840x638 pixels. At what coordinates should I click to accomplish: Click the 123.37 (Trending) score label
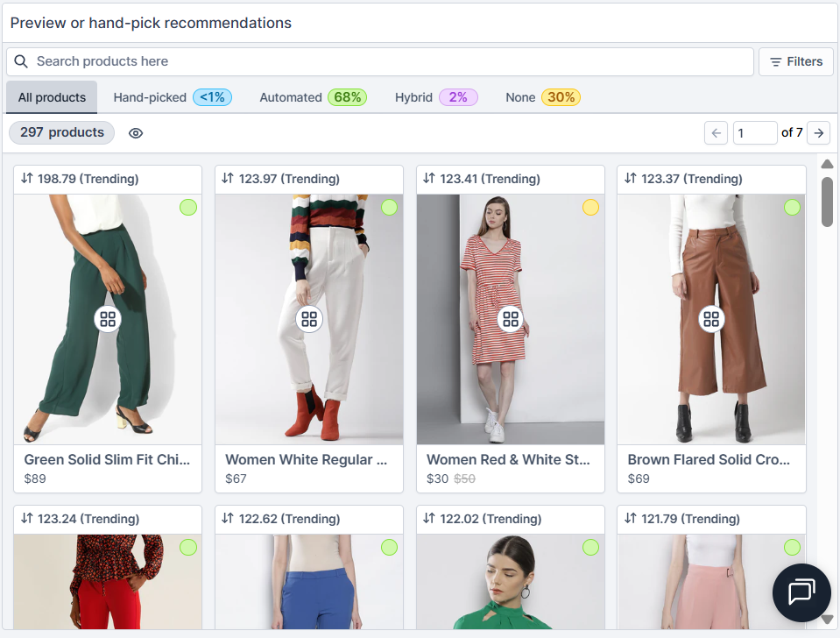tap(692, 179)
